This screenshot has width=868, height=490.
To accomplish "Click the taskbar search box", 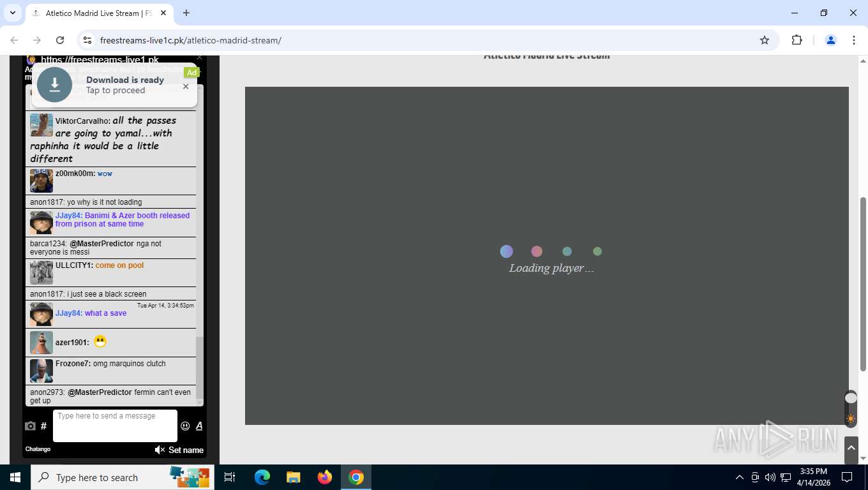I will [123, 477].
